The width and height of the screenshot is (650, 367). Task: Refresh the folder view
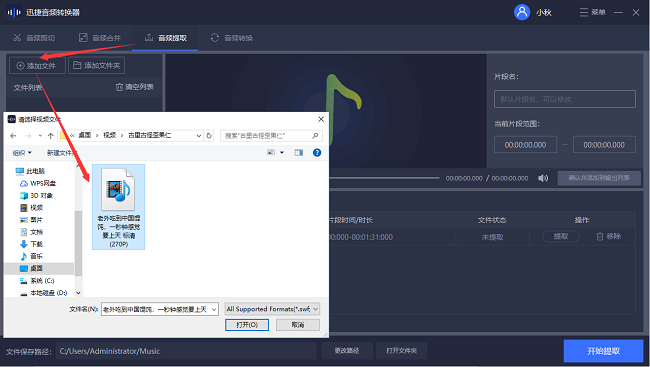coord(209,136)
